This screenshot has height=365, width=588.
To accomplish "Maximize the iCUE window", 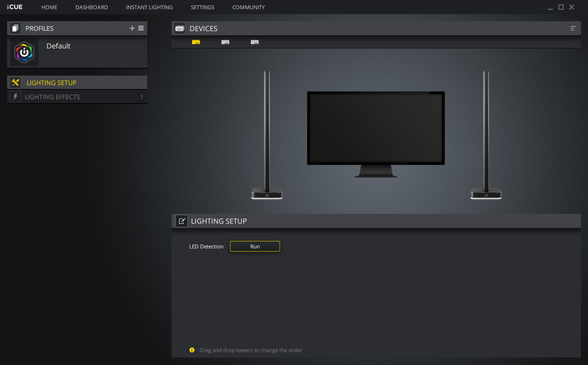I will tap(561, 7).
